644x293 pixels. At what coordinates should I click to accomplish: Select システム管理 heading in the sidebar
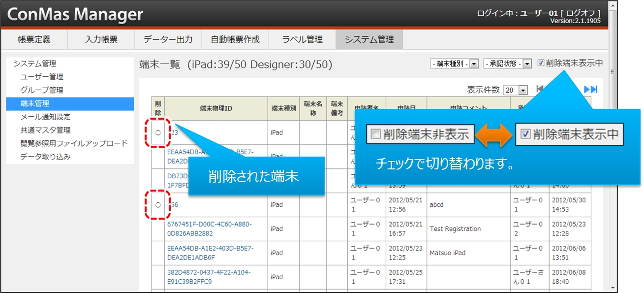coord(35,64)
